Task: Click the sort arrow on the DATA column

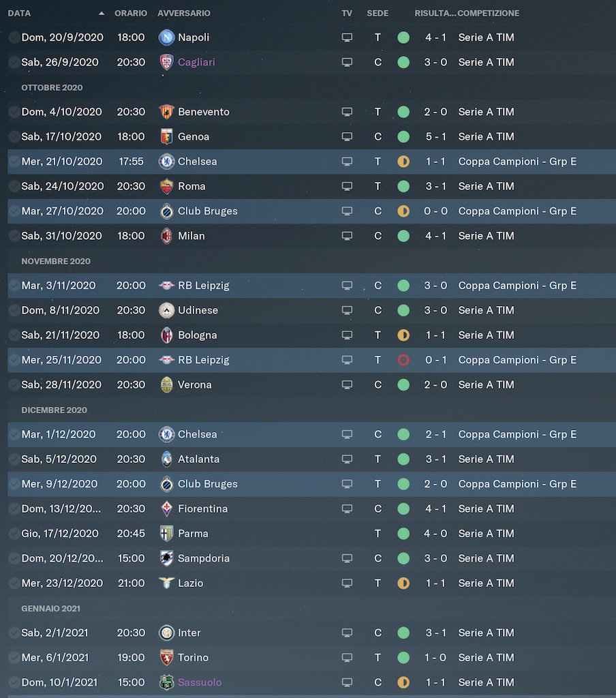Action: click(x=102, y=13)
